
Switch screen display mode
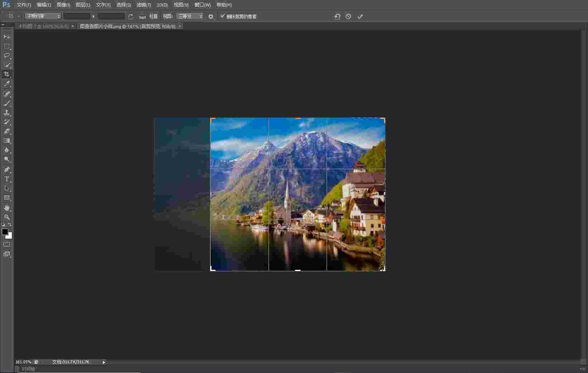pos(7,254)
